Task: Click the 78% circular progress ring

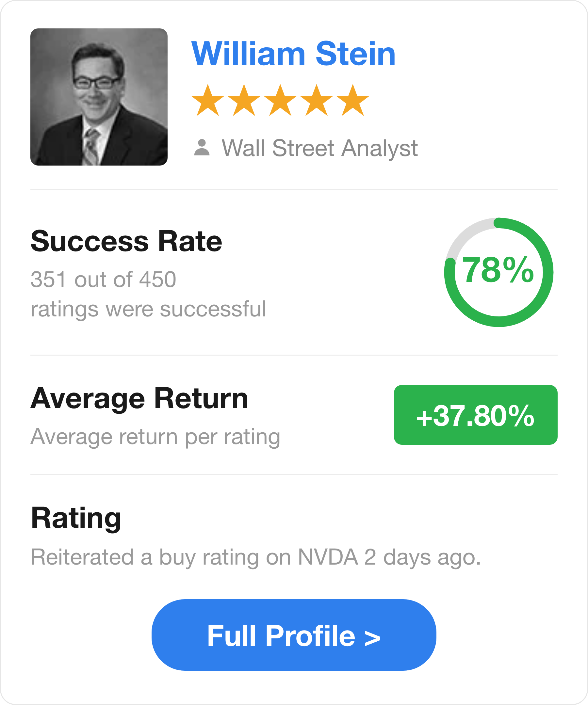Action: [499, 272]
